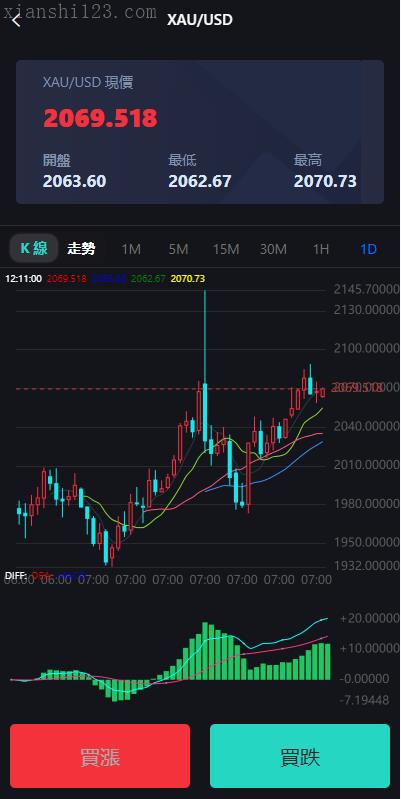The height and width of the screenshot is (799, 401).
Task: Select the 1M timeframe tab
Action: coord(131,249)
